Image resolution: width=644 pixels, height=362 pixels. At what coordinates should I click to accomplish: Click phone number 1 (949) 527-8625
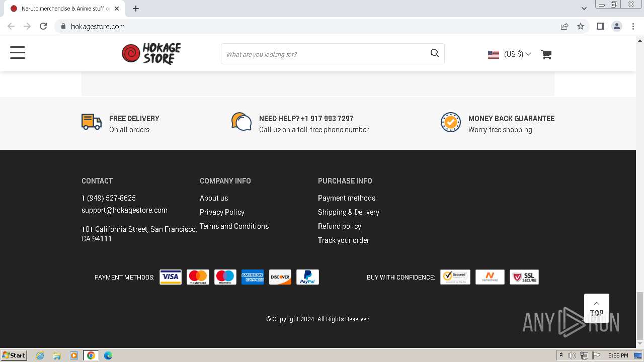[109, 198]
